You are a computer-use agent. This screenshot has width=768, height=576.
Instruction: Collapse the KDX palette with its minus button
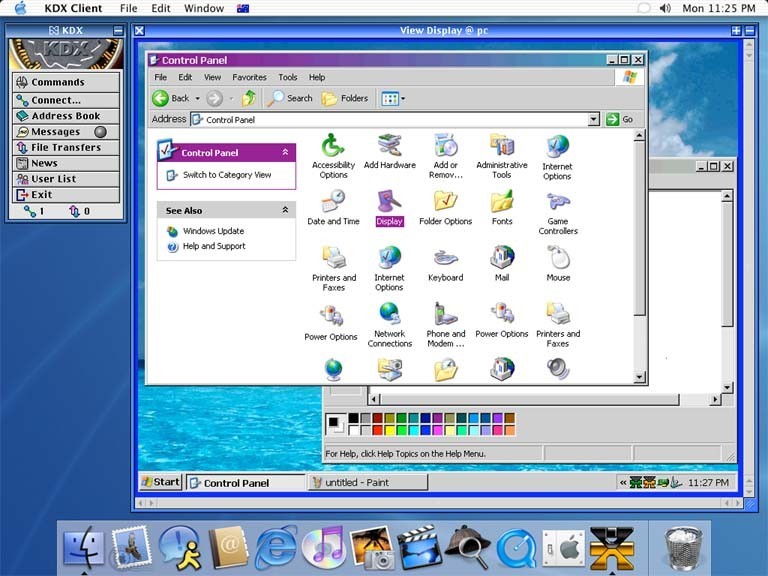tap(118, 31)
